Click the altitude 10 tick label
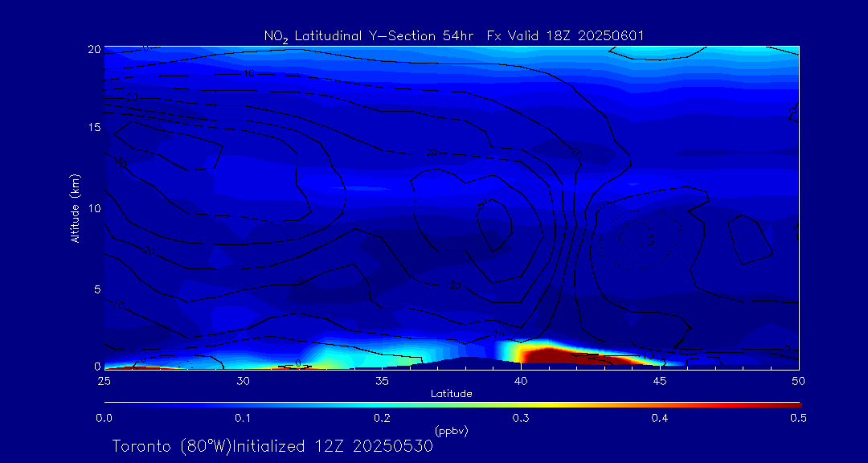This screenshot has width=868, height=463. click(x=93, y=208)
